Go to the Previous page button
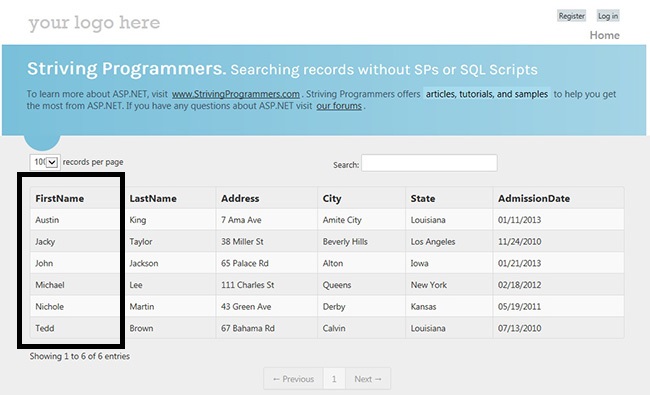The height and width of the screenshot is (395, 650). point(293,379)
